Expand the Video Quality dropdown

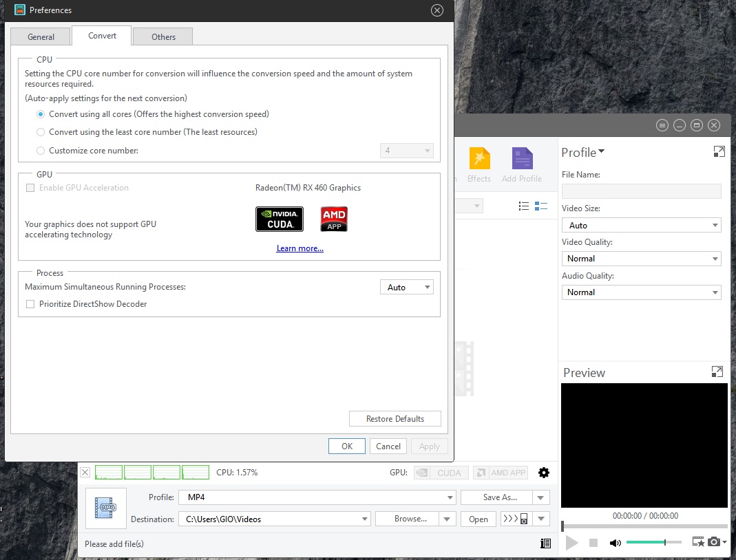click(641, 259)
